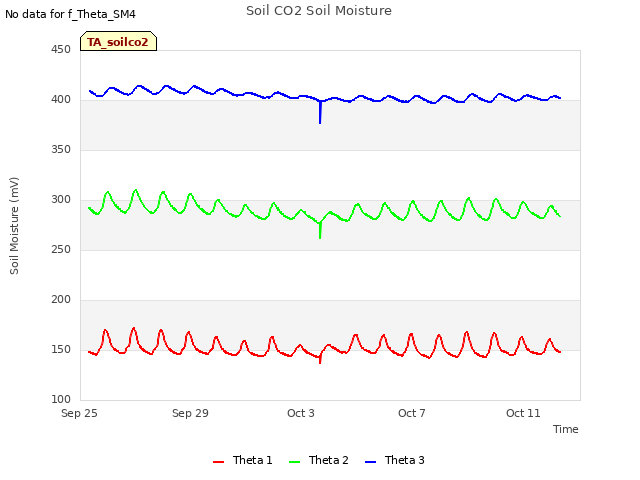Click the green Theta 2 downward spike
The height and width of the screenshot is (480, 640).
pos(320,231)
